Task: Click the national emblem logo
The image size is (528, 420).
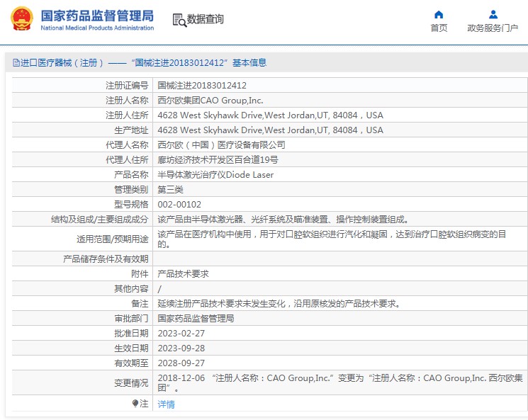Action: pos(22,19)
